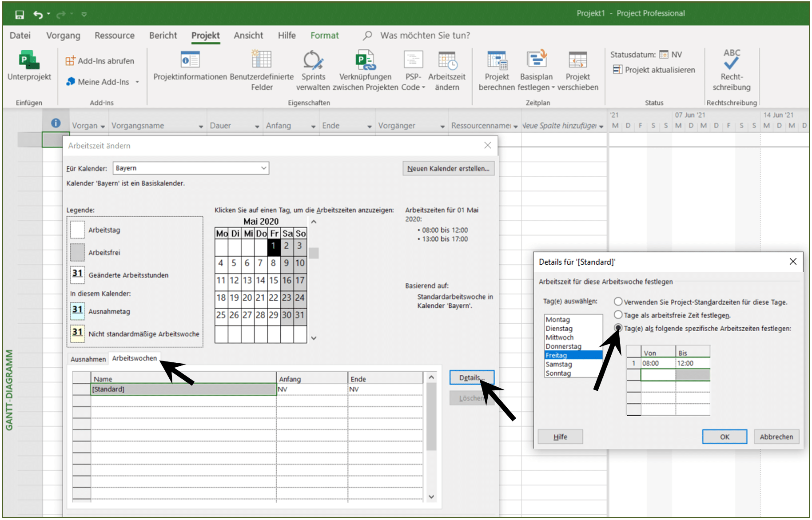Open Projektinformationen from the ribbon

(x=190, y=60)
